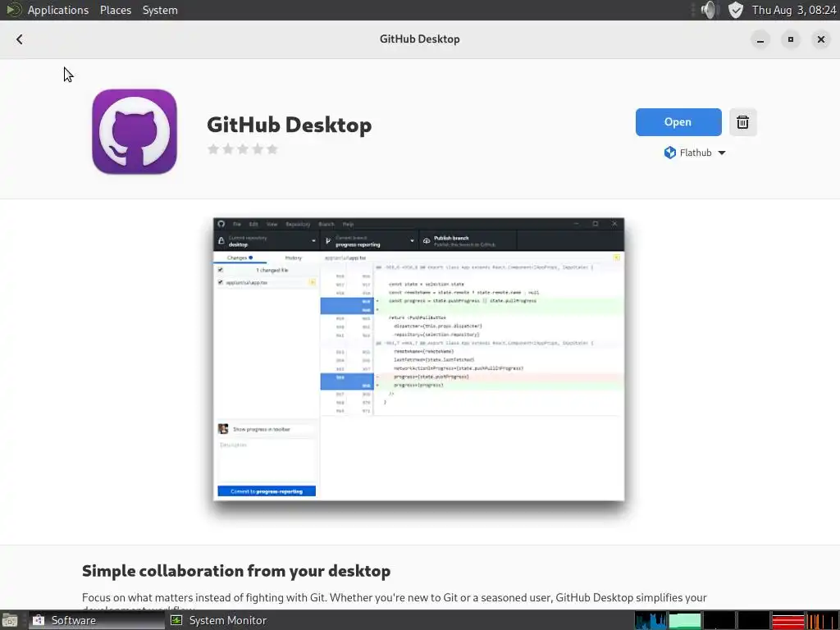Screen dimensions: 840x630
Task: Click the GitHub Desktop purple app icon
Action: (135, 131)
